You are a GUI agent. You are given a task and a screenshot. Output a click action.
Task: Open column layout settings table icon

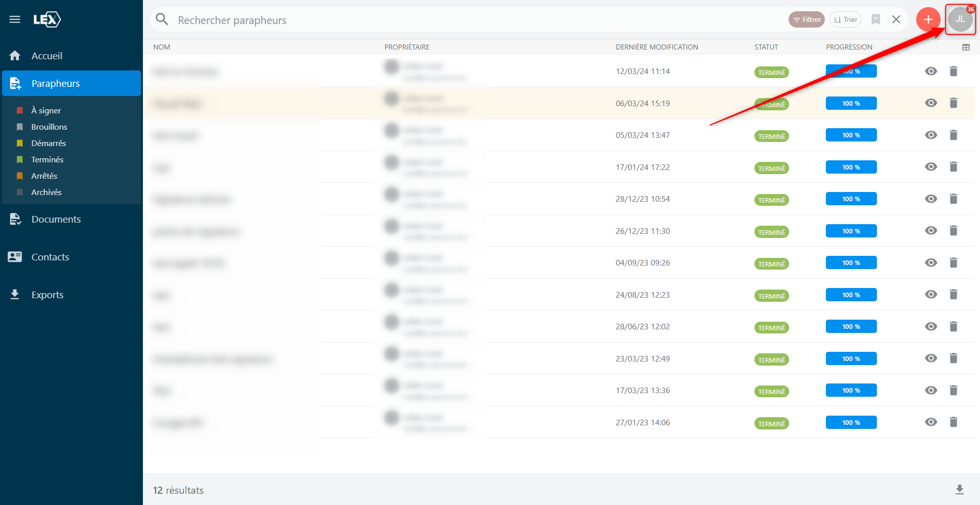click(966, 47)
